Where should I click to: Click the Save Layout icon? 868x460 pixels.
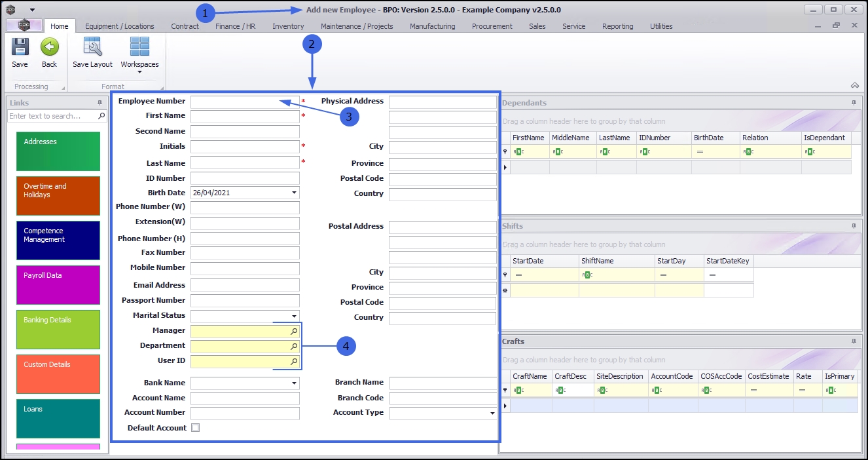click(x=92, y=47)
